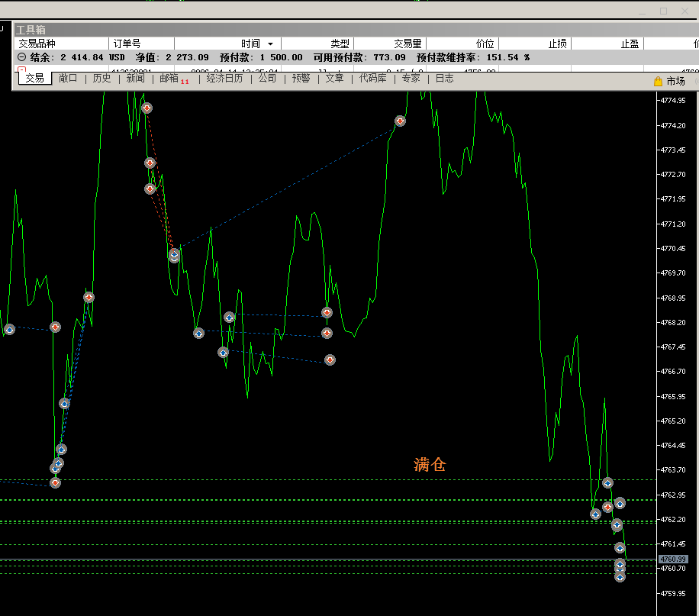Open the 代码库 tab
699x616 pixels.
tap(372, 78)
